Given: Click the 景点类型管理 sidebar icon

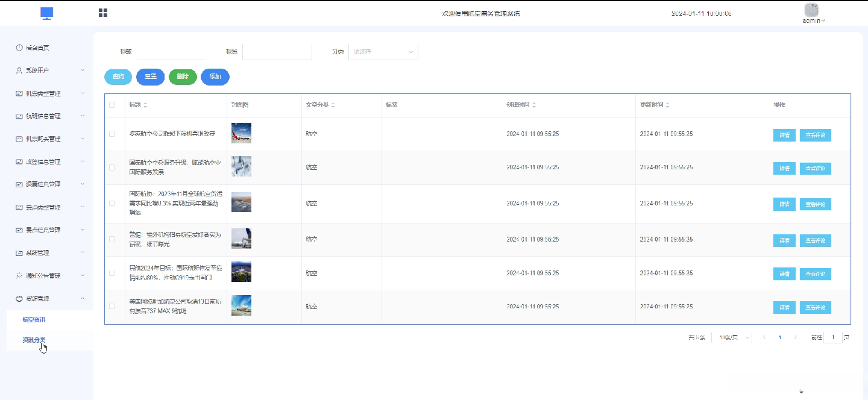Looking at the screenshot, I should (19, 207).
